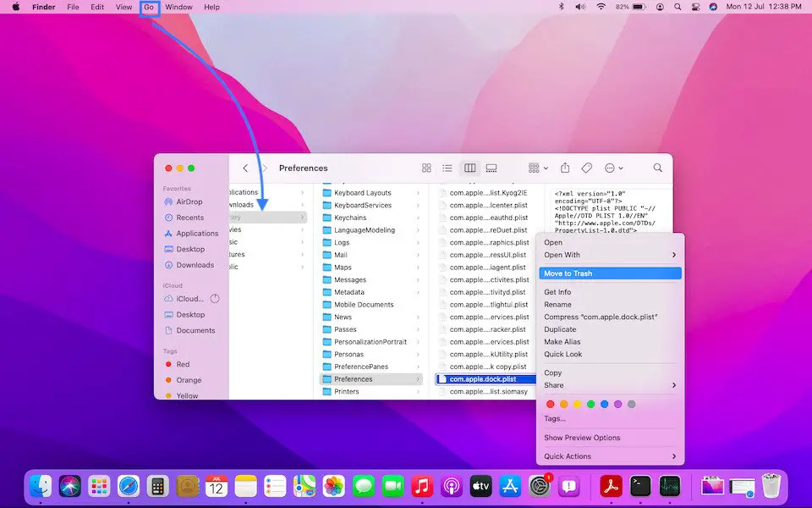
Task: Switch Finder to list view
Action: 447,168
